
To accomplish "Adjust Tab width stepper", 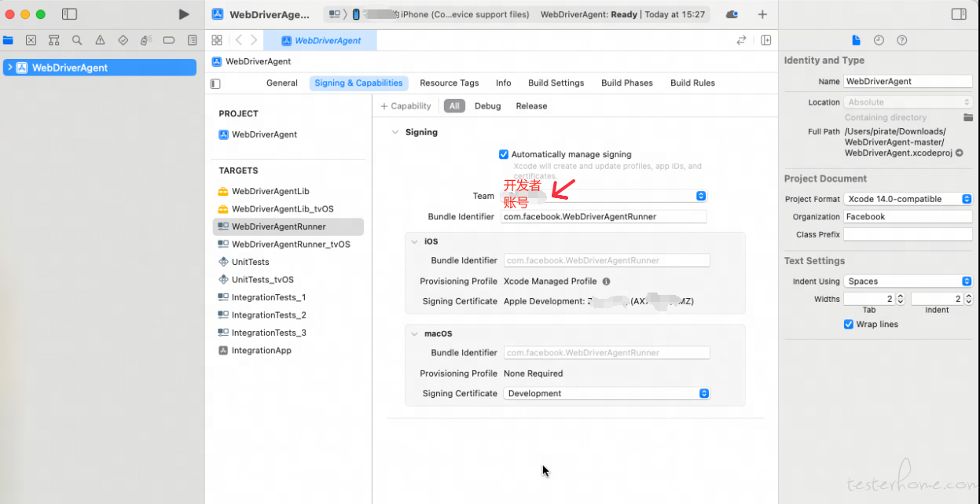I will [x=901, y=299].
